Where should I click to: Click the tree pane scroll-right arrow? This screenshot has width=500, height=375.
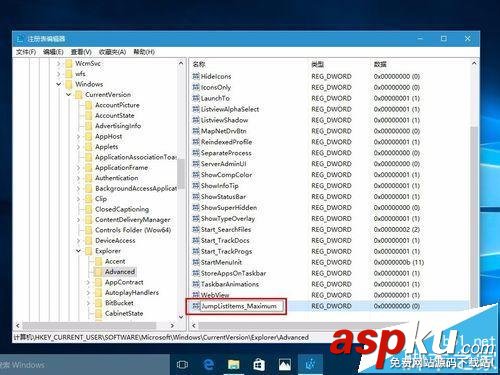pos(172,325)
